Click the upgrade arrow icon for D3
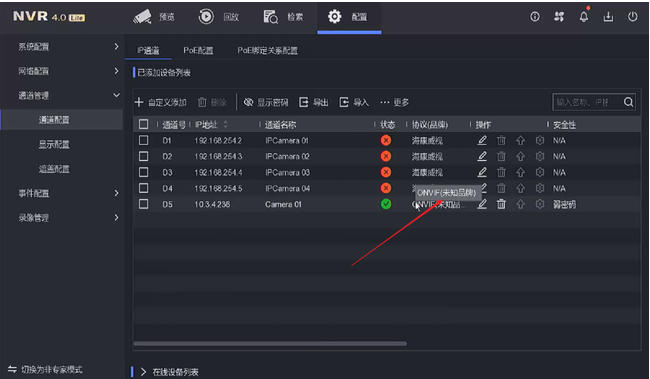This screenshot has width=650, height=379. click(520, 172)
